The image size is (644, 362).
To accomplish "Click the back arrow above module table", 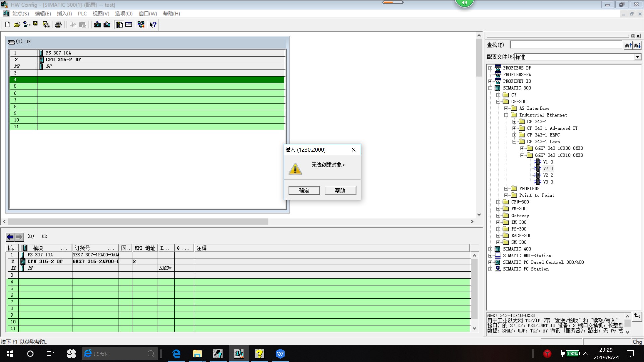I will point(10,237).
